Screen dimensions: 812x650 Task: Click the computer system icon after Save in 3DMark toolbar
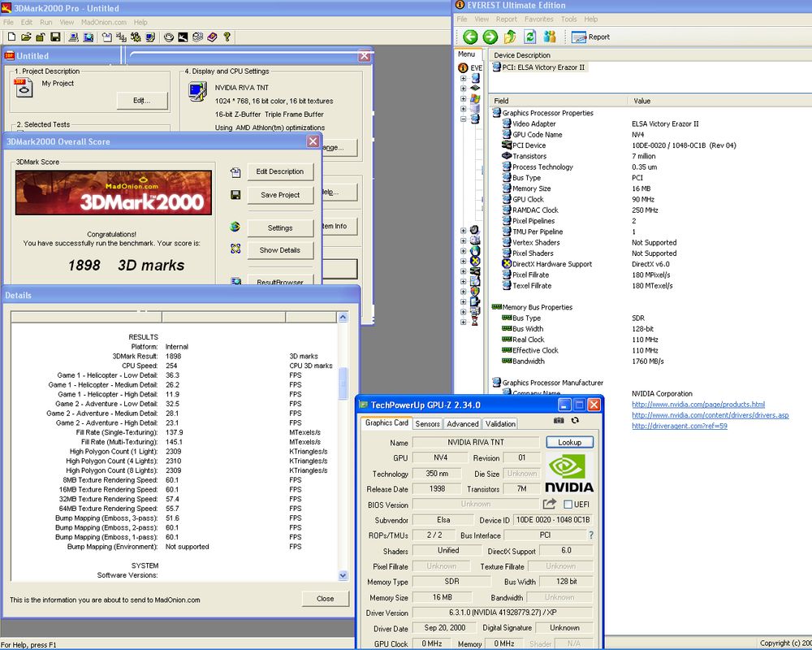tap(74, 37)
